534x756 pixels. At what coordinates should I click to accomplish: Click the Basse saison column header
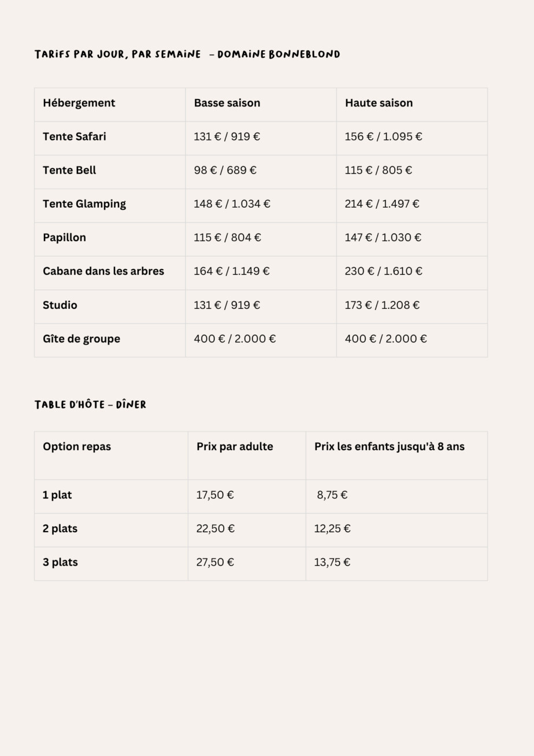[227, 103]
